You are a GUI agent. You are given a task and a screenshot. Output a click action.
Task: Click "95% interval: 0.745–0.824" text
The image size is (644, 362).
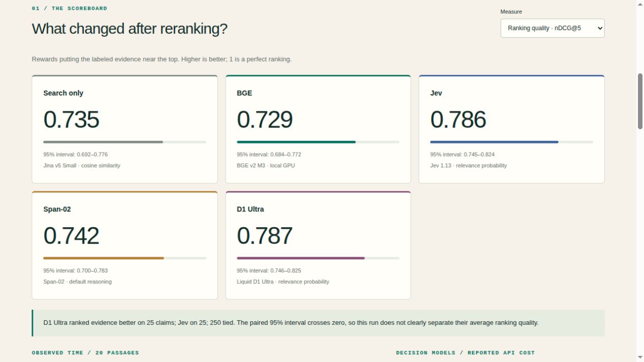(462, 155)
